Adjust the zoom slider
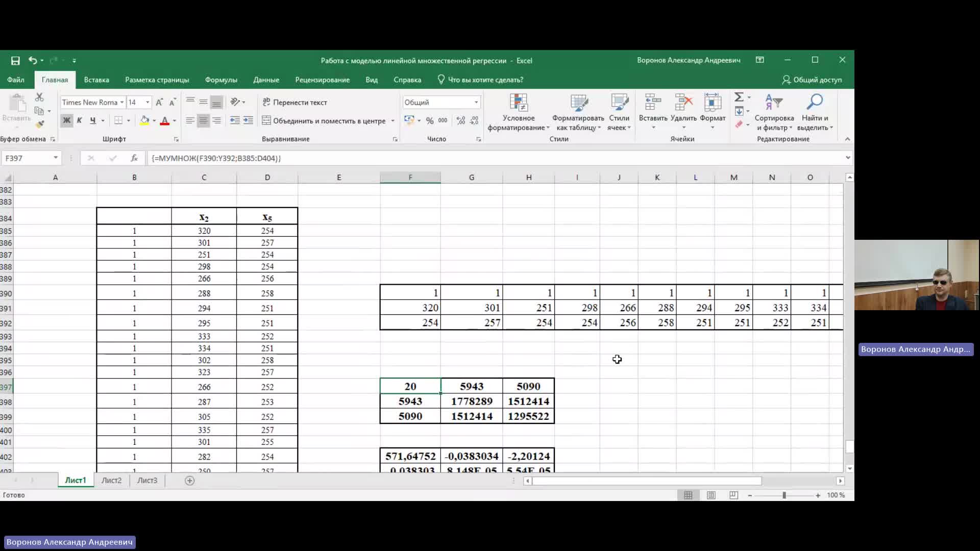980x551 pixels. click(784, 495)
